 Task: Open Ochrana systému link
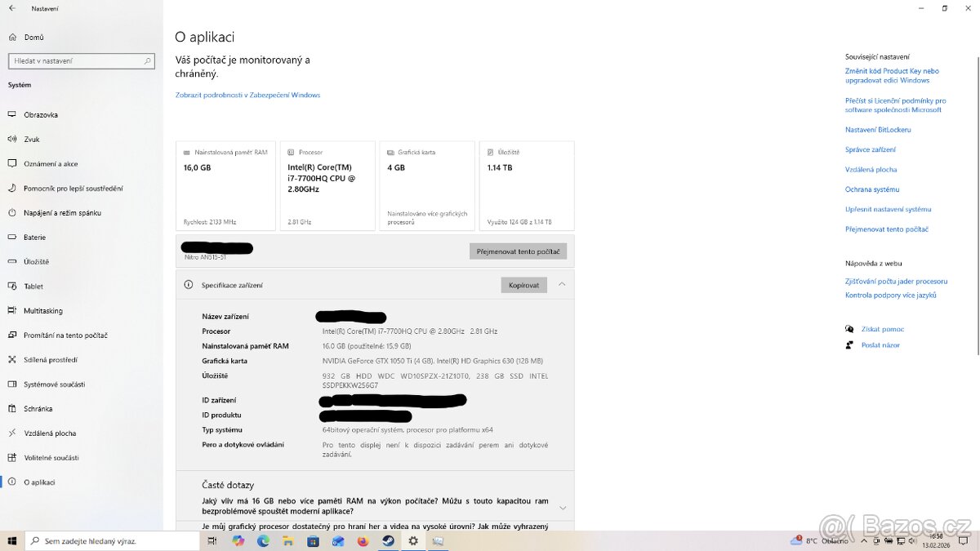(x=872, y=189)
